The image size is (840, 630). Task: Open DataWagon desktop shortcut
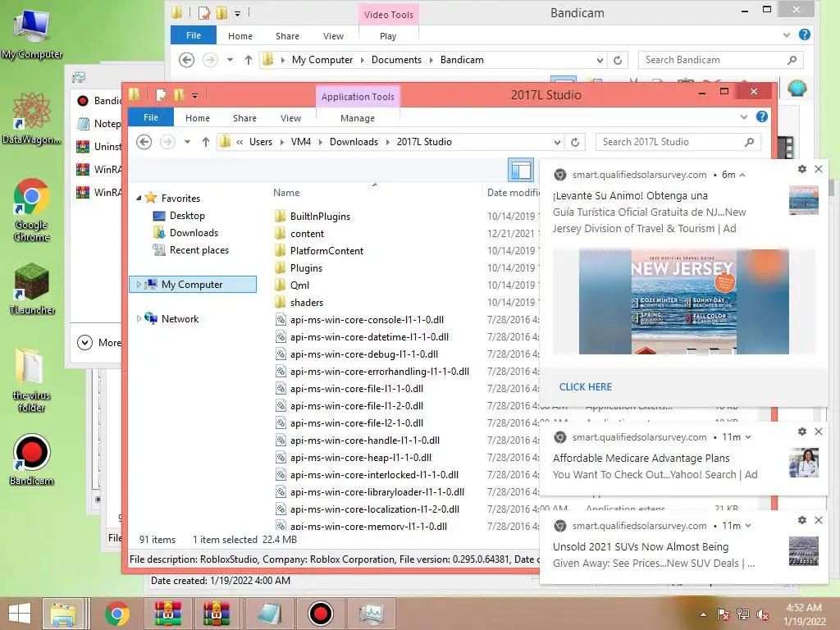pyautogui.click(x=32, y=118)
